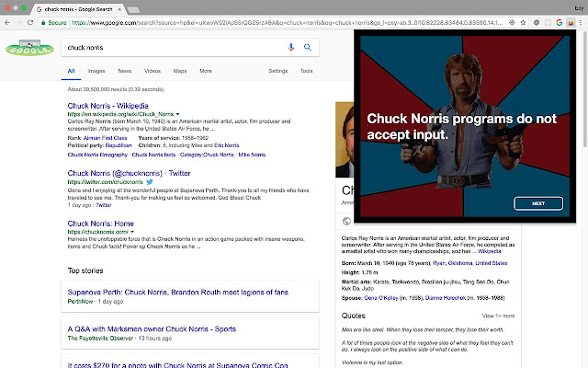Click Chuck Norris photo thumbnail in knowledge panel
588x368 pixels.
click(345, 140)
